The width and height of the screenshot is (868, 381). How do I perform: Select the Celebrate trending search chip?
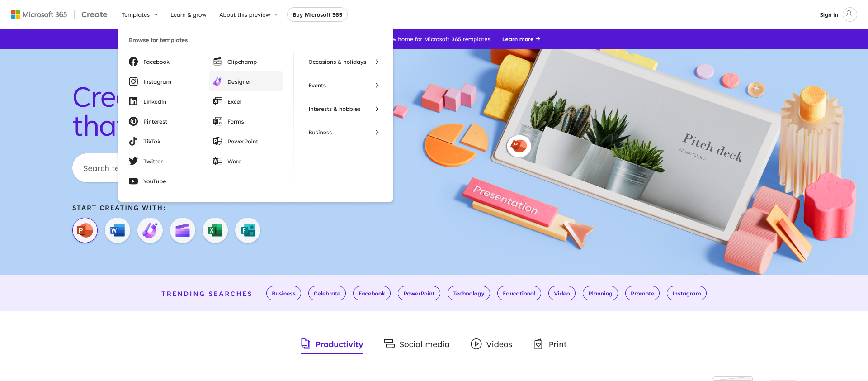(x=327, y=293)
